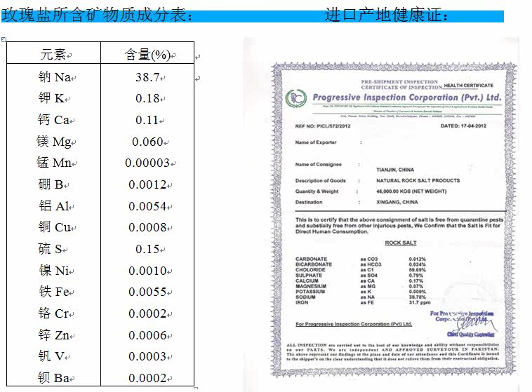Viewport: 532px width, 392px height.
Task: Select the heading 进口产地健康证
Action: (387, 15)
